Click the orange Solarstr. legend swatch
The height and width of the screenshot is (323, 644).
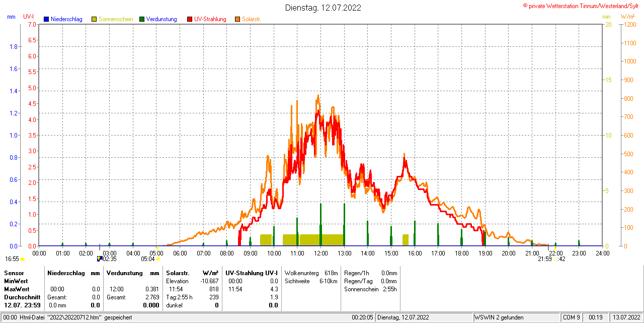(237, 19)
